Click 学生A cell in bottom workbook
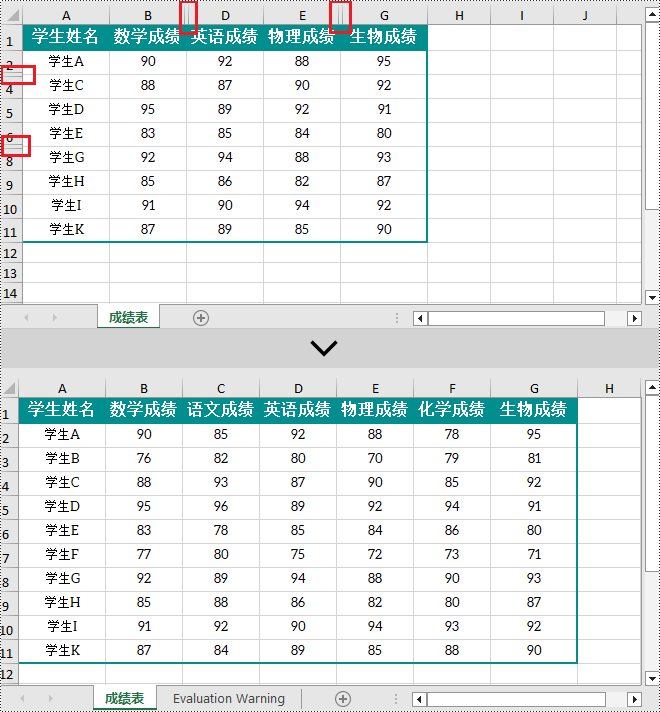Viewport: 660px width, 712px height. [x=62, y=435]
